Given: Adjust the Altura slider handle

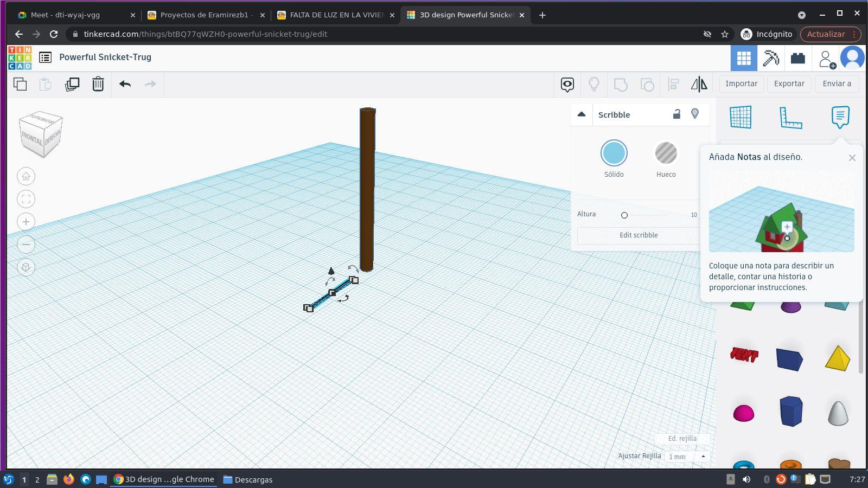Looking at the screenshot, I should coord(624,215).
